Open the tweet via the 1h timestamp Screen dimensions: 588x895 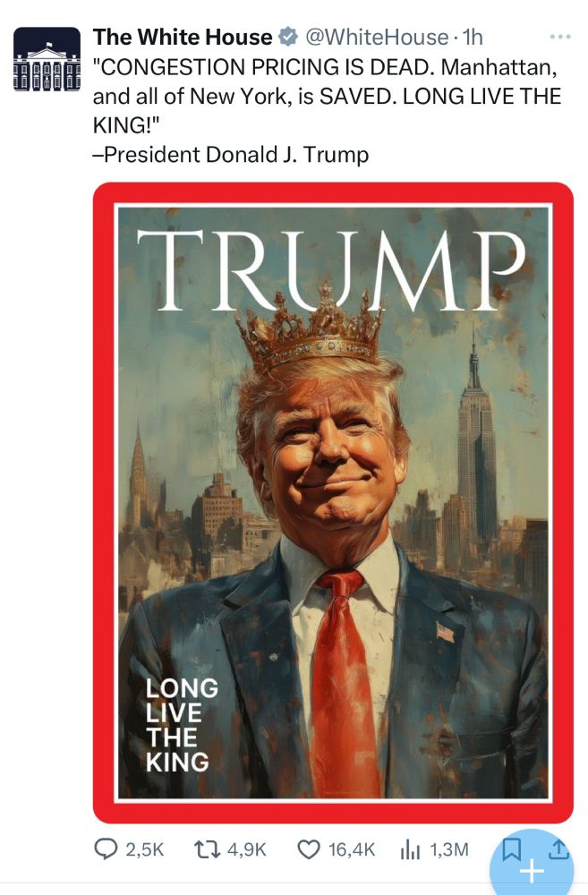pos(473,37)
